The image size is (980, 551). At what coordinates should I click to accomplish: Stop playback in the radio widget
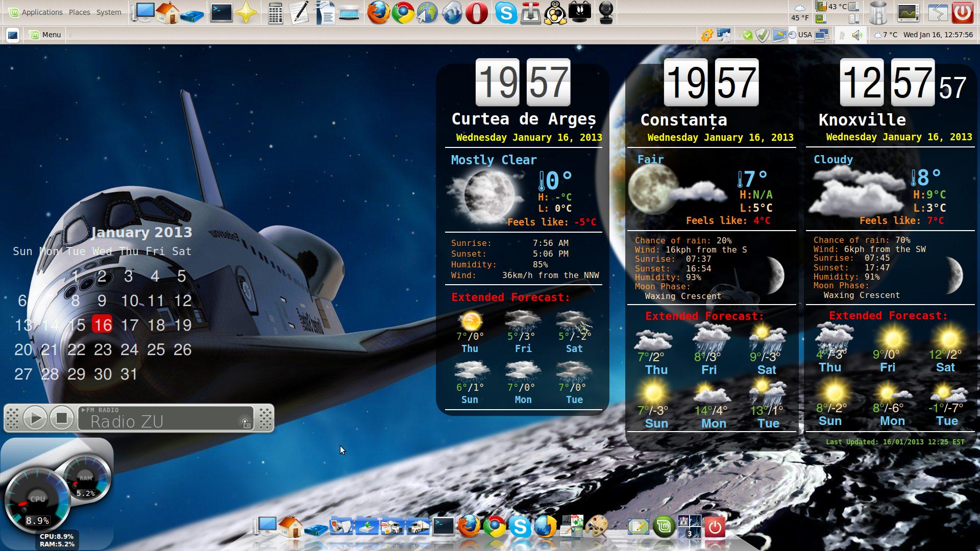coord(62,418)
